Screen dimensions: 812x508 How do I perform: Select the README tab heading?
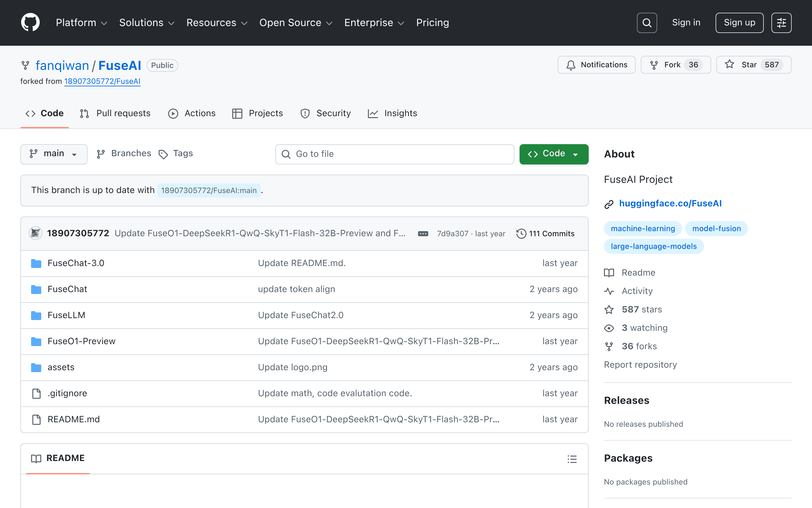click(x=58, y=458)
